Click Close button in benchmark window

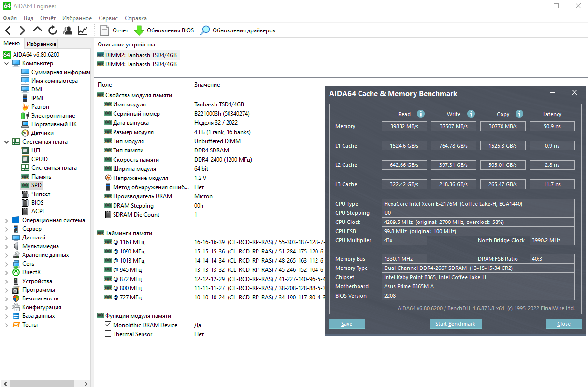(563, 324)
